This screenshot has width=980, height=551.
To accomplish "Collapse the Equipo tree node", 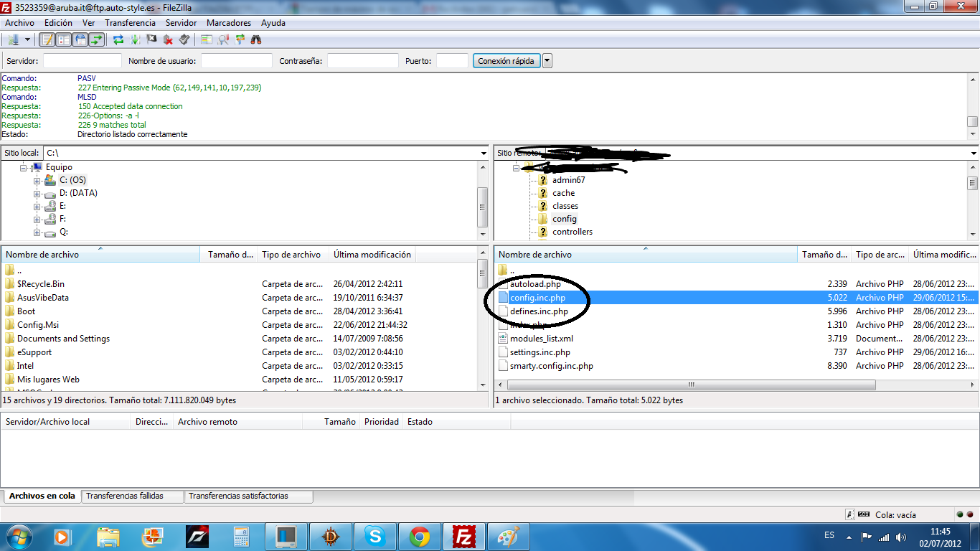I will (24, 167).
